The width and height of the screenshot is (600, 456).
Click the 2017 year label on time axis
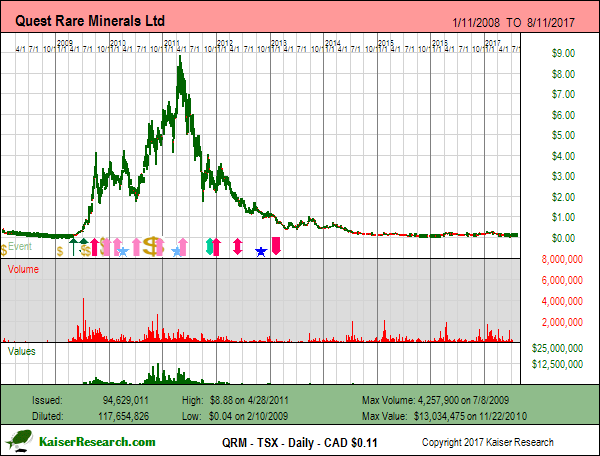[492, 42]
